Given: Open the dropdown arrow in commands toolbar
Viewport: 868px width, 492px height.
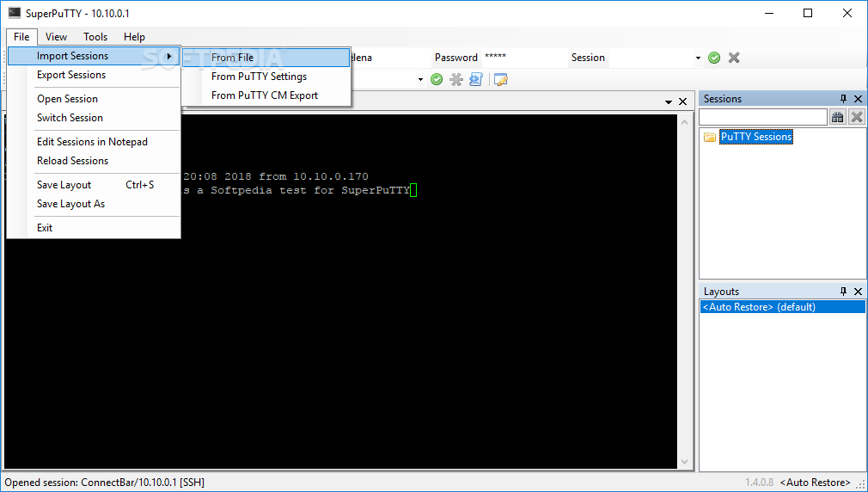Looking at the screenshot, I should point(421,80).
